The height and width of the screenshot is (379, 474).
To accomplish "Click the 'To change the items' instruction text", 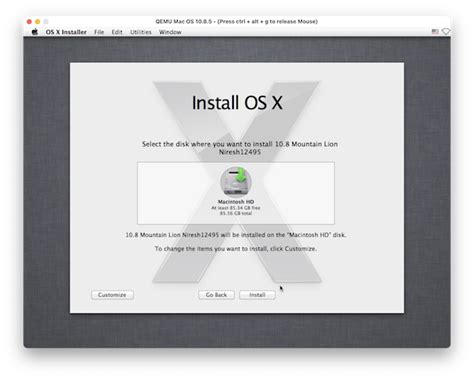I will click(236, 249).
